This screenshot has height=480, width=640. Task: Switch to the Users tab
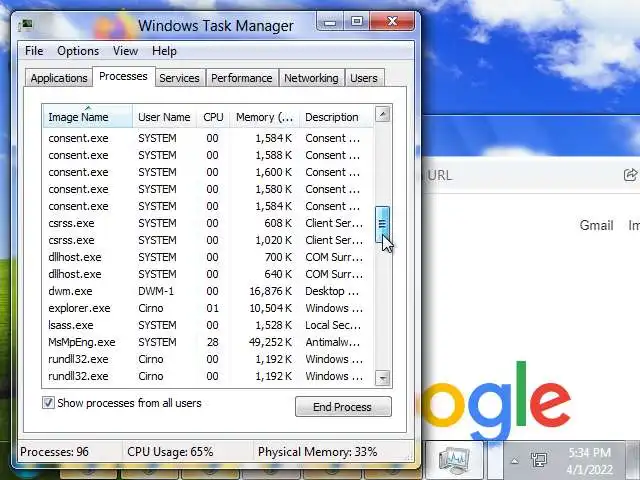point(364,78)
